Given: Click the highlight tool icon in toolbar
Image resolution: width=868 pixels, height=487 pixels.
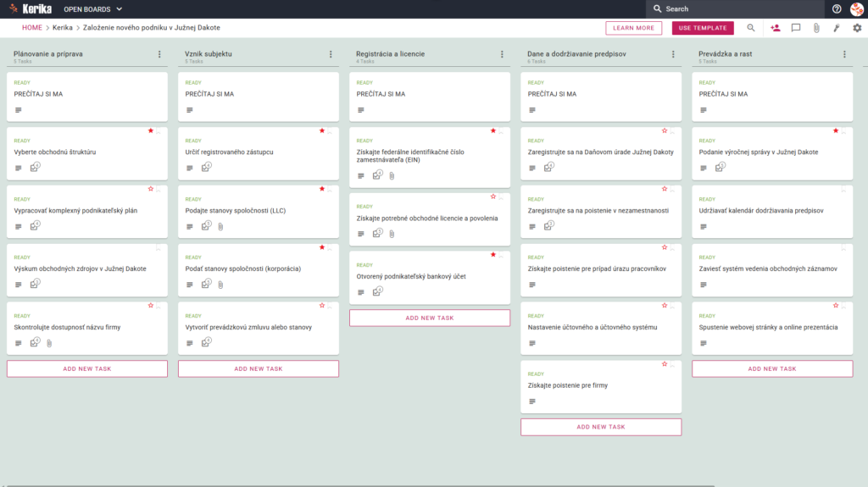Looking at the screenshot, I should point(837,28).
